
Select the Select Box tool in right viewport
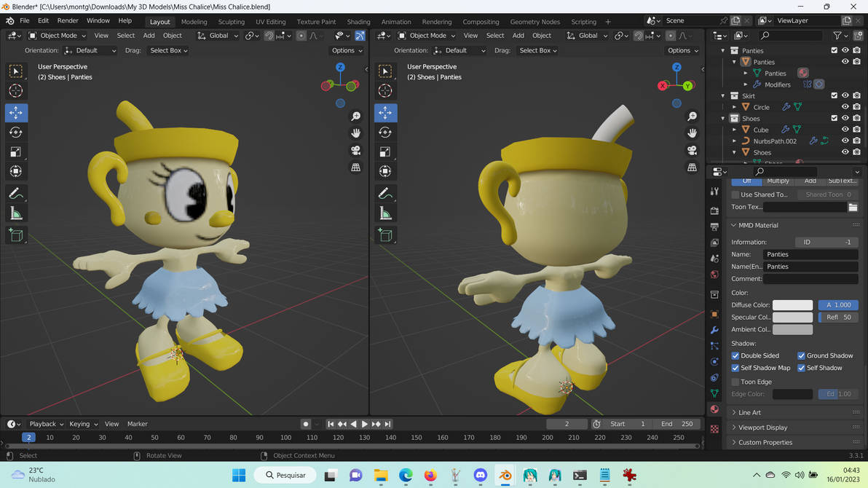click(385, 71)
